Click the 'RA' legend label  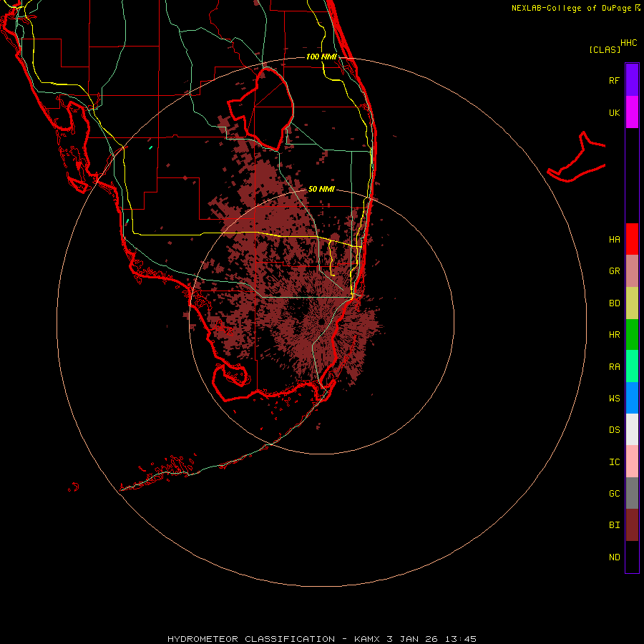pyautogui.click(x=614, y=367)
